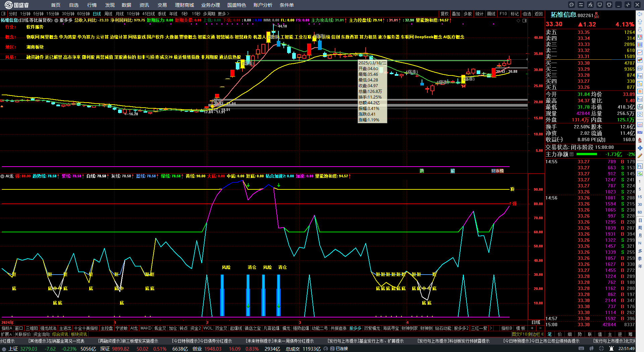644x352 pixels.
Task: Collapse the 侧边栏 sidebar chevrons
Action: pos(536,334)
